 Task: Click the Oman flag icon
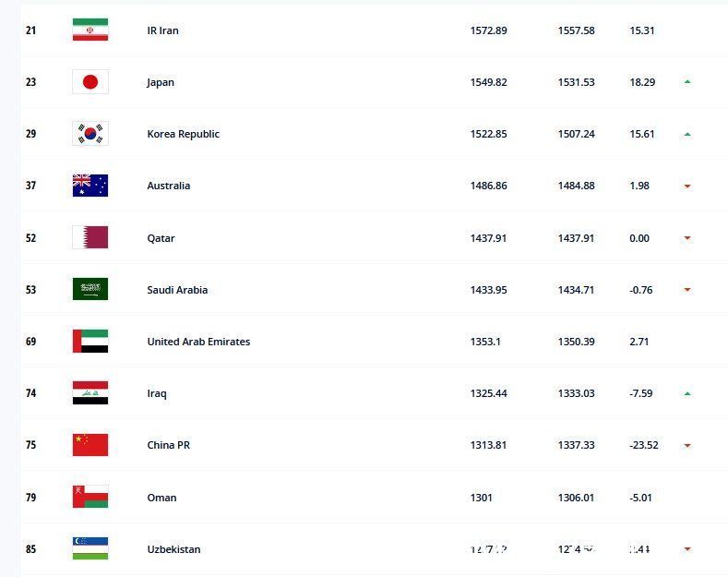click(90, 498)
